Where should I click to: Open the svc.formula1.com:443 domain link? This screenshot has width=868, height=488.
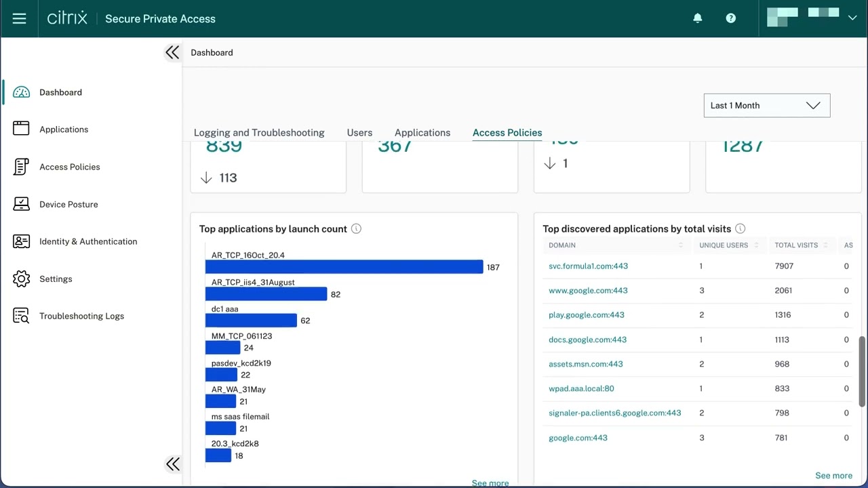(588, 266)
